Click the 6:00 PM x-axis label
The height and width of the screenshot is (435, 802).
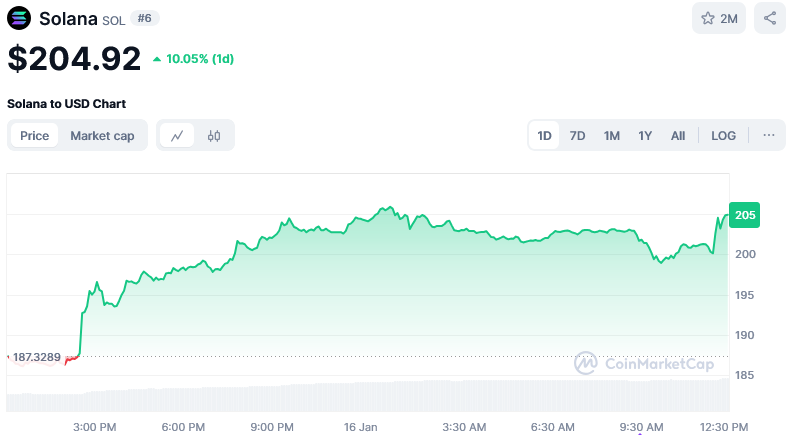[x=183, y=427]
